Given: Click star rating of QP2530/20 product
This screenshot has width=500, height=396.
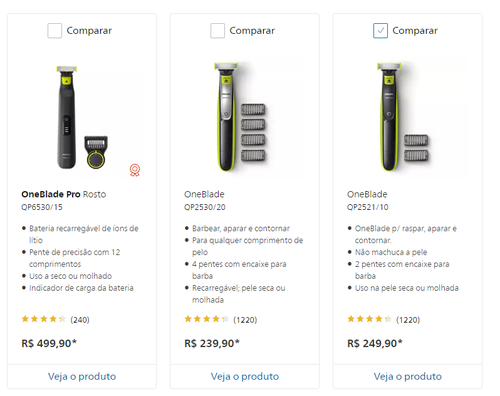Looking at the screenshot, I should 206,319.
